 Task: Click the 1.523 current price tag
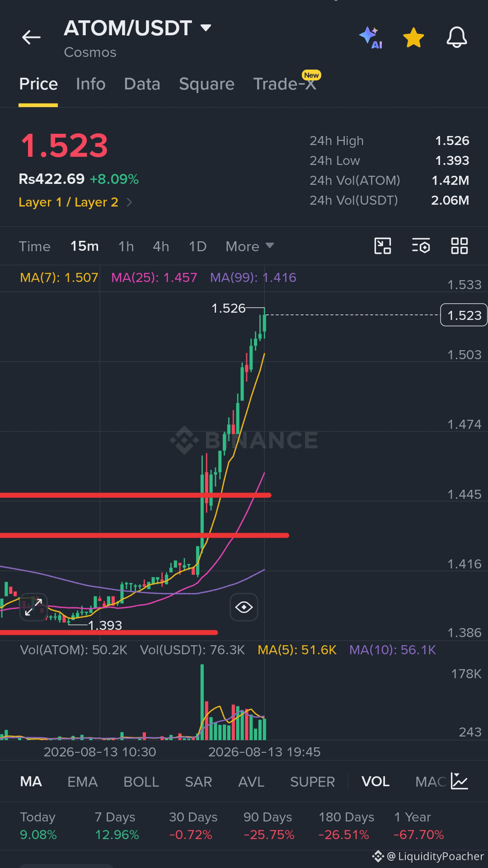click(464, 315)
